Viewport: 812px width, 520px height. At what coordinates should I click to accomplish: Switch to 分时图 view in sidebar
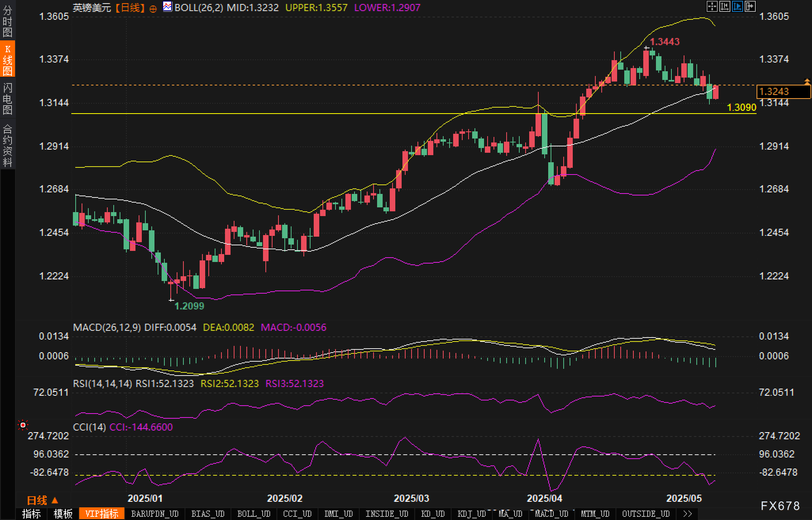click(x=8, y=21)
